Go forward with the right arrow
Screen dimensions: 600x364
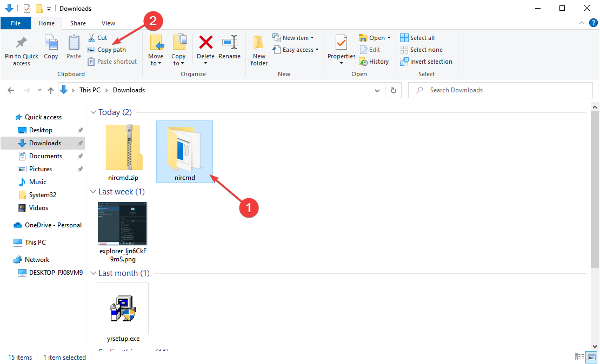click(27, 90)
